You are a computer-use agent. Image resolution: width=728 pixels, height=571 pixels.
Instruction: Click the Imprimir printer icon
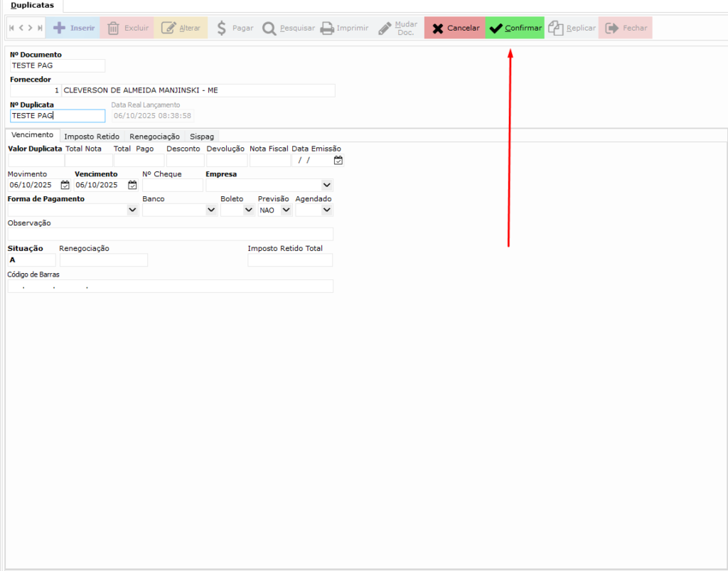327,28
